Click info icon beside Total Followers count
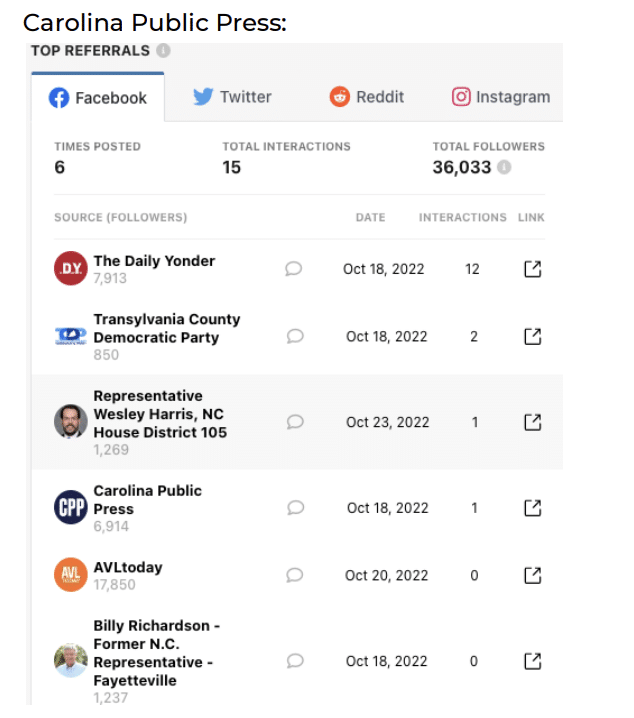 pyautogui.click(x=504, y=167)
